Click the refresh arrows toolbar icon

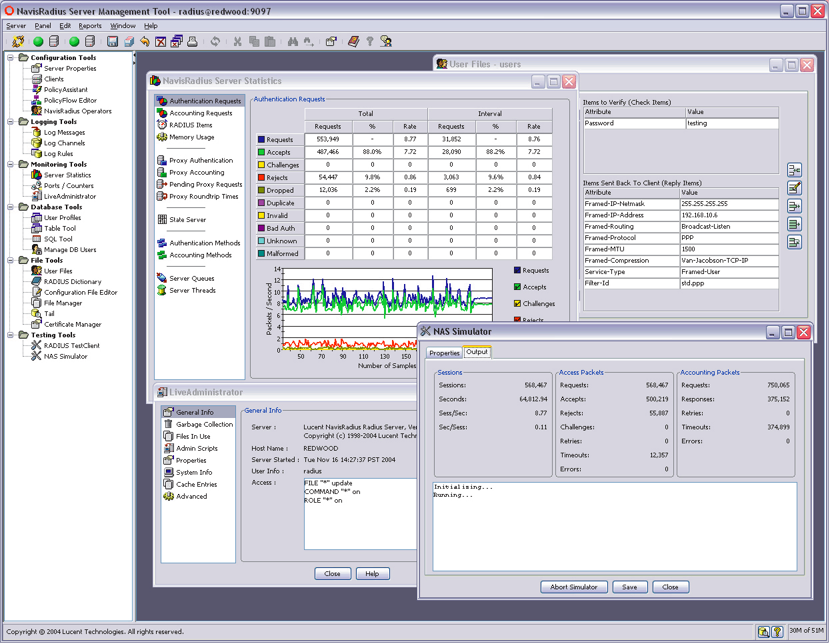pyautogui.click(x=215, y=41)
